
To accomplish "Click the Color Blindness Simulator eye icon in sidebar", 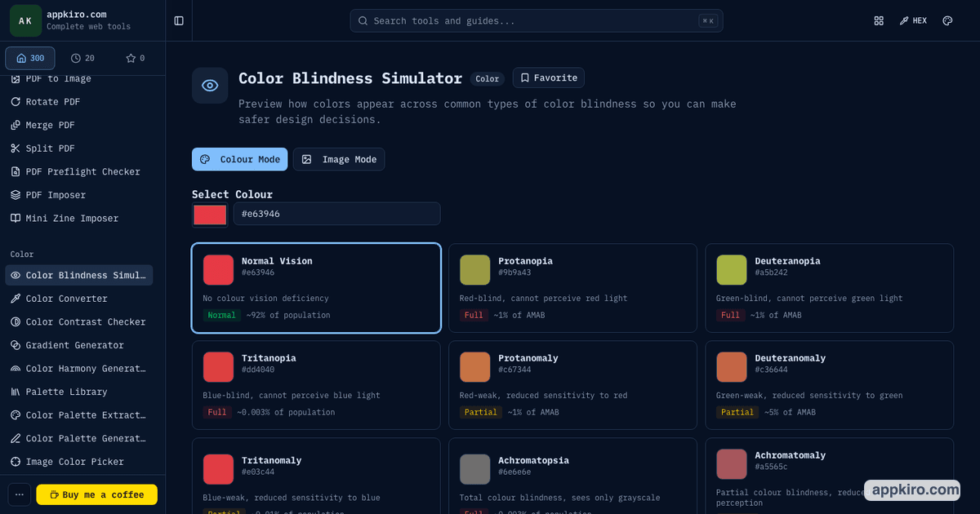I will tap(16, 275).
